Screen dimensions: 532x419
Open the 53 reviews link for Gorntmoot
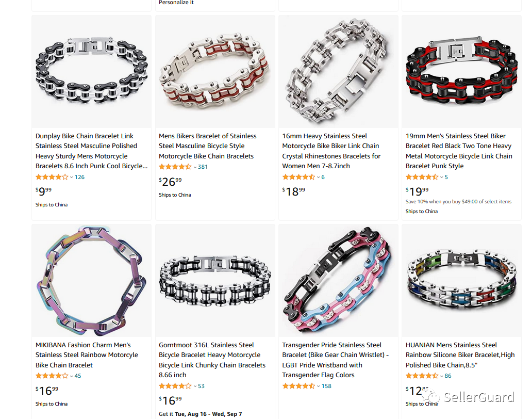click(201, 386)
